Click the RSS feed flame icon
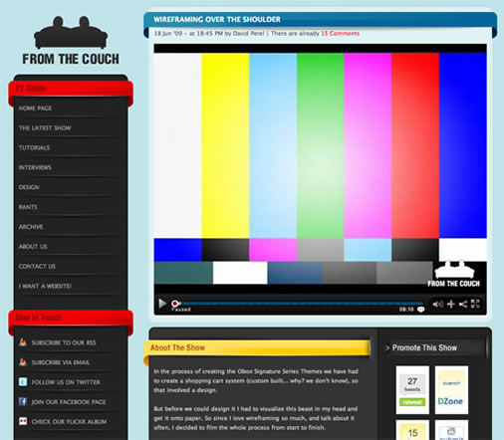 (x=23, y=342)
